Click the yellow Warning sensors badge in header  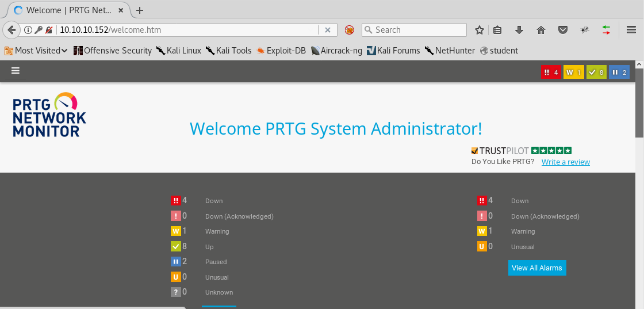[573, 73]
